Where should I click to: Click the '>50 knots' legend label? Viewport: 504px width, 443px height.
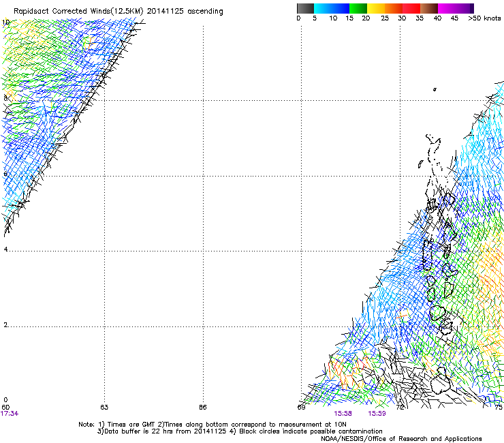coord(484,18)
